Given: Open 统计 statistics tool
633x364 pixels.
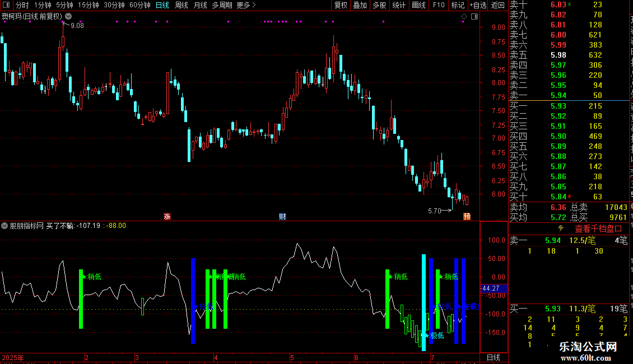Looking at the screenshot, I should click(399, 5).
